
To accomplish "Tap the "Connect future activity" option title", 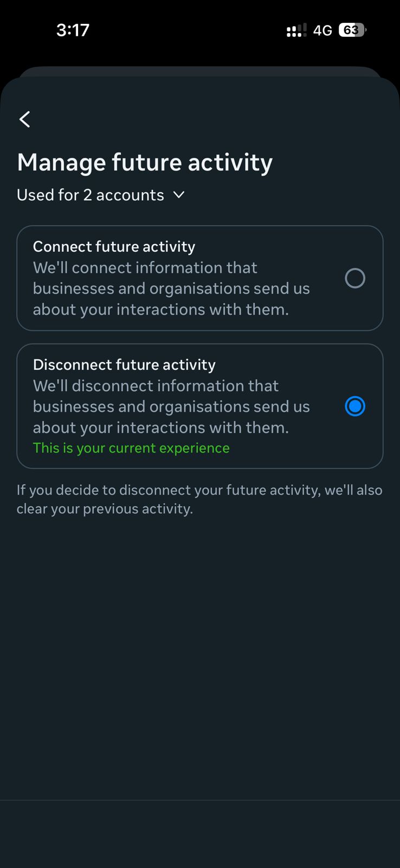I will pos(114,246).
